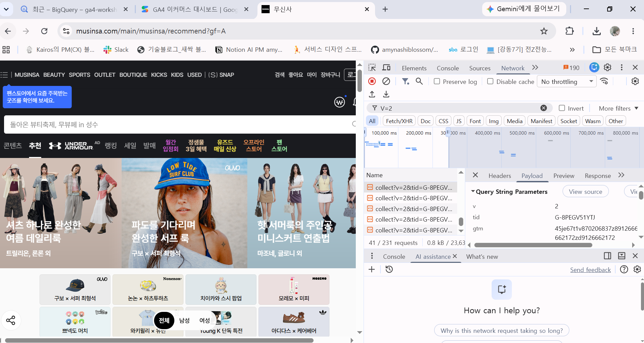The height and width of the screenshot is (343, 644).
Task: Open Network panel settings gear
Action: [x=635, y=81]
